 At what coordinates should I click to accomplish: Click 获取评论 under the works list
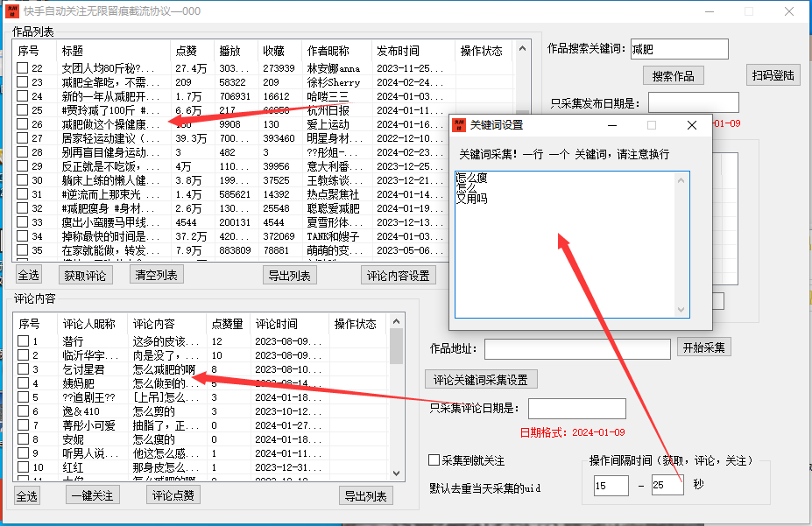(86, 276)
